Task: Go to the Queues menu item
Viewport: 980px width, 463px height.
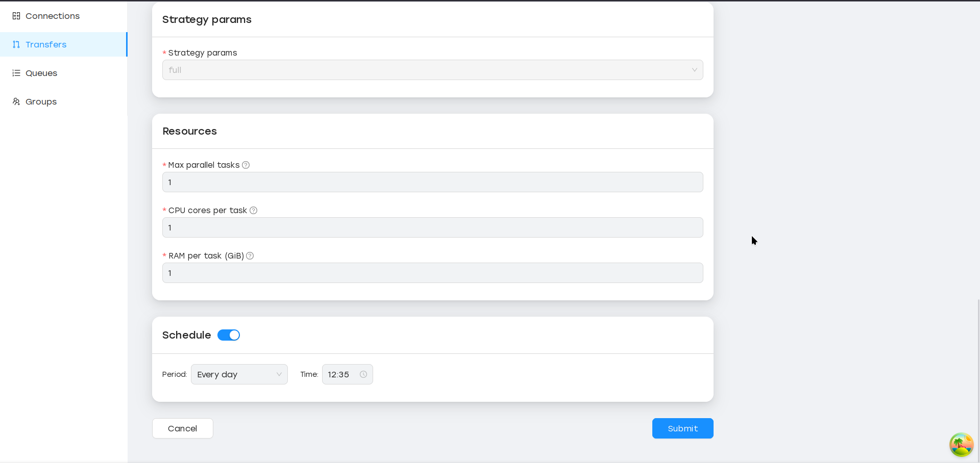Action: click(x=41, y=73)
